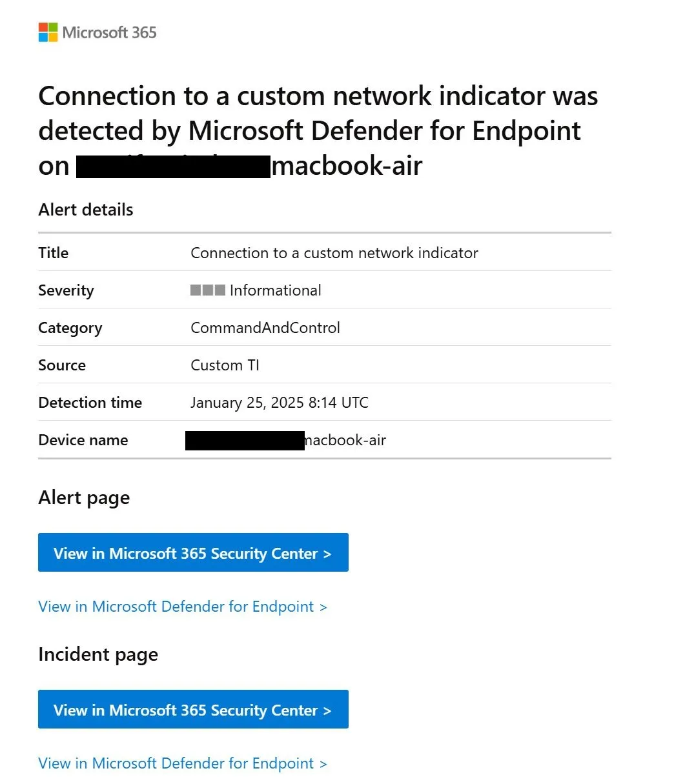This screenshot has width=674, height=784.
Task: Follow Defender for Endpoint link under Incident page
Action: point(183,763)
